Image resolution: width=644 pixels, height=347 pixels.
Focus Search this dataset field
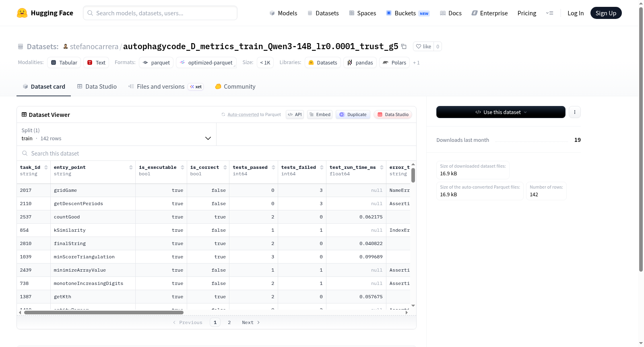(217, 153)
